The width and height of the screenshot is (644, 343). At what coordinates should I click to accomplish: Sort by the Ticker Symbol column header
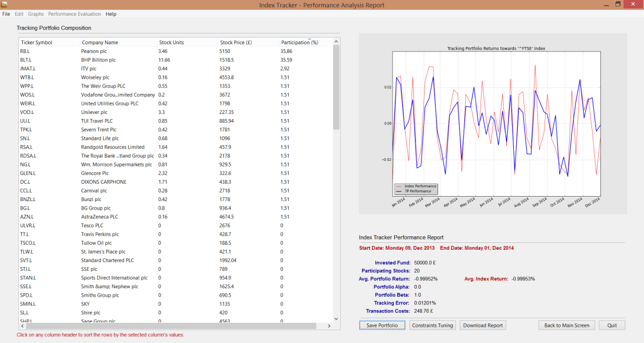(x=49, y=42)
